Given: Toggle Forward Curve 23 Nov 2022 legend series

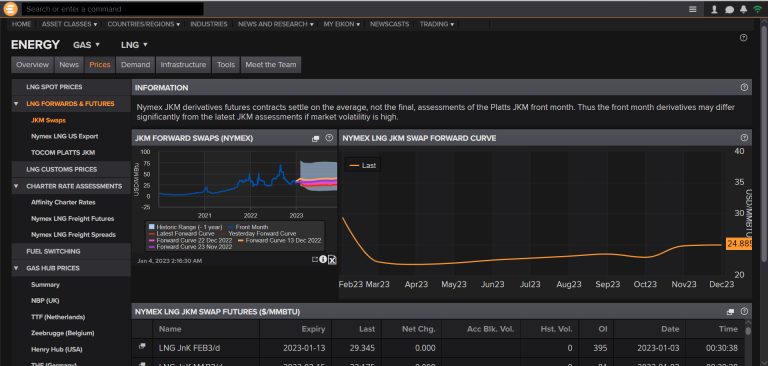Looking at the screenshot, I should coord(191,247).
